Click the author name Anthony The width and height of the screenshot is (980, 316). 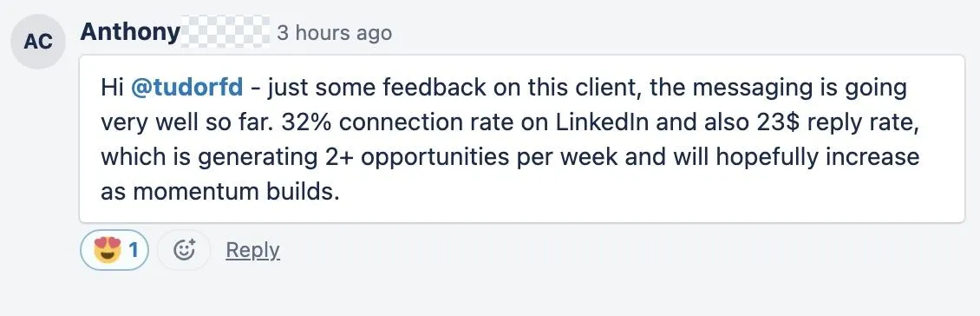coord(130,32)
